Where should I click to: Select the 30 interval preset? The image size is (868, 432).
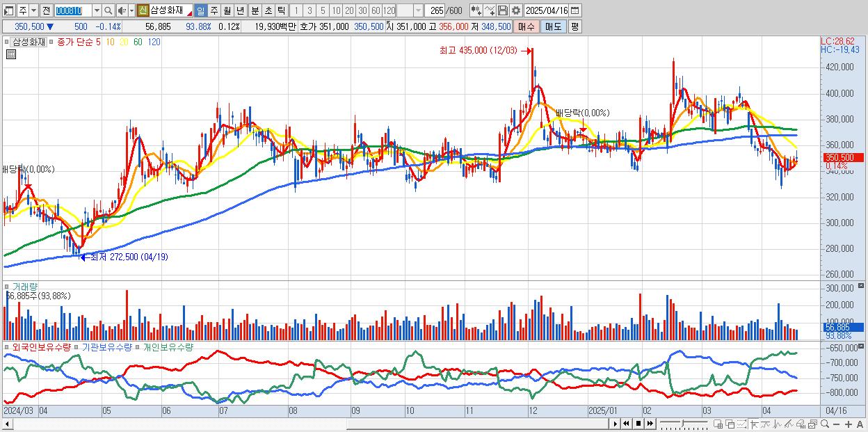click(x=362, y=10)
